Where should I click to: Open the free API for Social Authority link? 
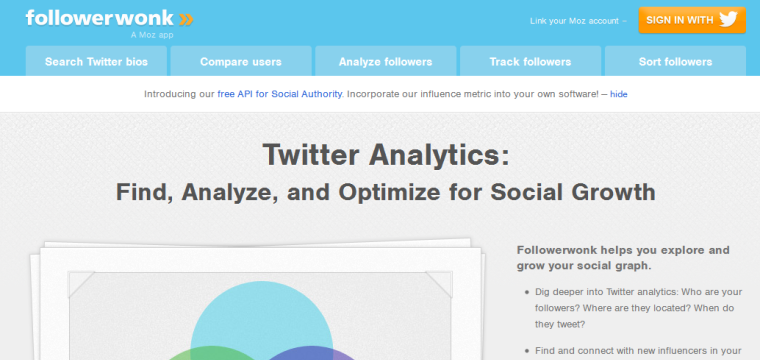point(280,94)
